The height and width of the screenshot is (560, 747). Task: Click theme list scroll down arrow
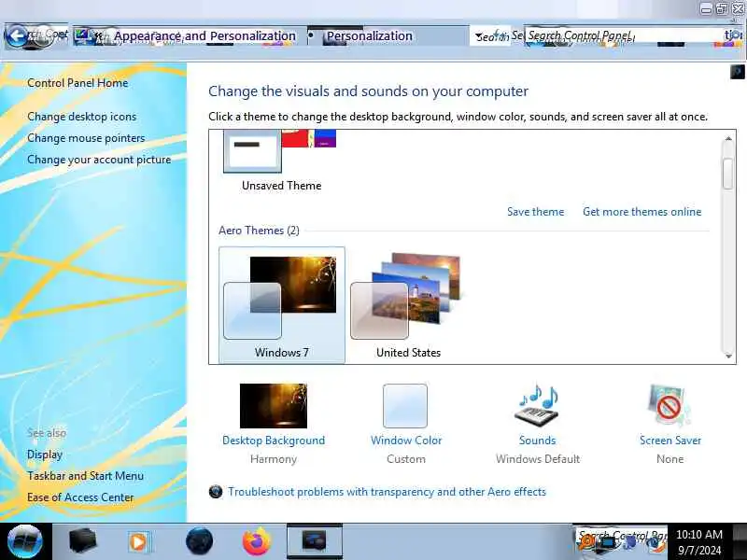tap(728, 356)
